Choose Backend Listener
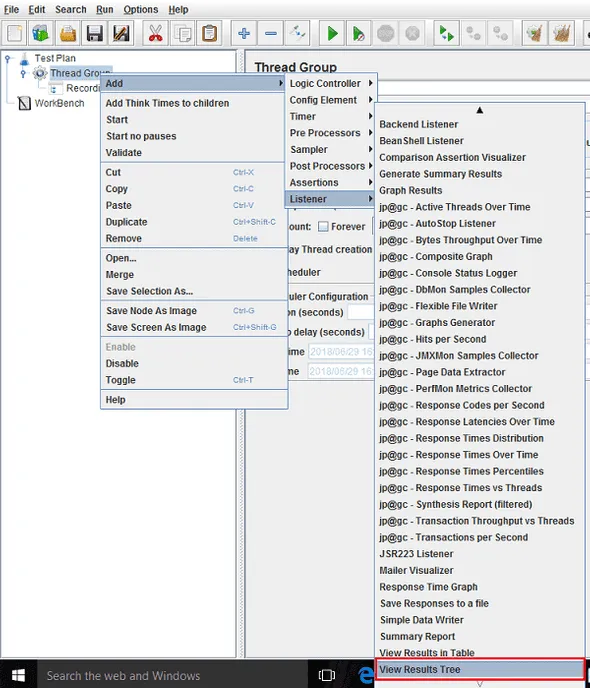590x688 pixels. (480, 124)
